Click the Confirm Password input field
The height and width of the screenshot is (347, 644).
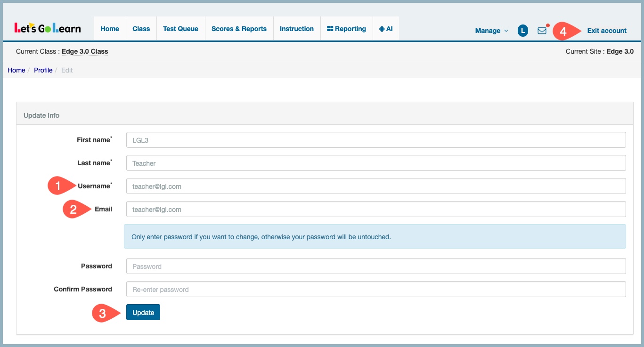point(375,289)
